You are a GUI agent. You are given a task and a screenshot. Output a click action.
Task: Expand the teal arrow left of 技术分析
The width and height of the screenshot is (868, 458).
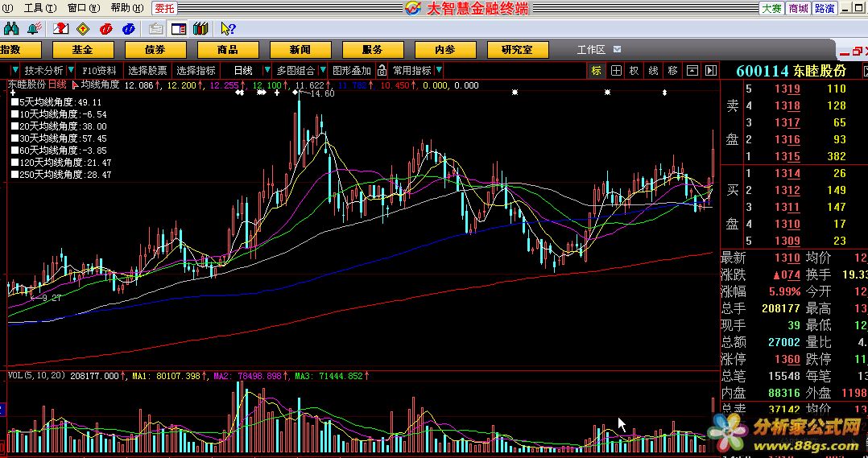15,70
